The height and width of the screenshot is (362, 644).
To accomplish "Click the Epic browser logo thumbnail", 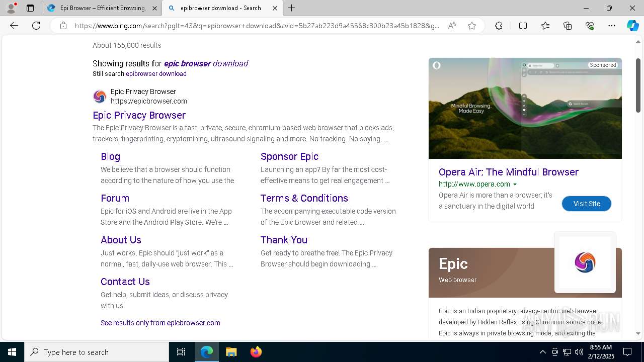I will point(585,262).
